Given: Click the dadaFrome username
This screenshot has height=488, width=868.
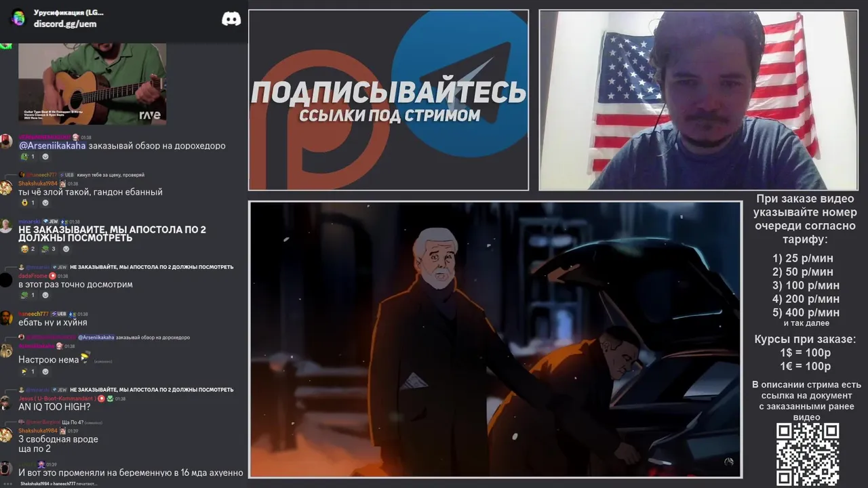Looking at the screenshot, I should tap(33, 276).
